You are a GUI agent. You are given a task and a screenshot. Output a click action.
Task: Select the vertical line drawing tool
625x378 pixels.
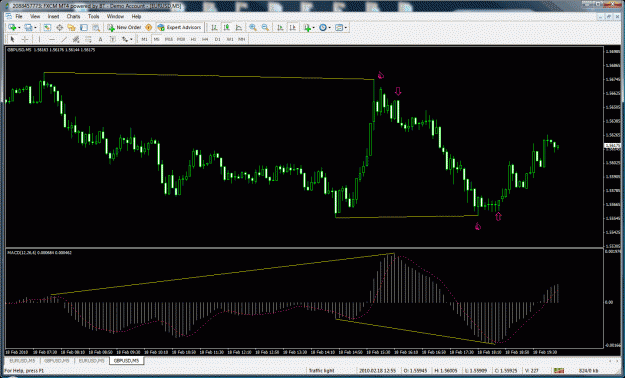[x=39, y=39]
